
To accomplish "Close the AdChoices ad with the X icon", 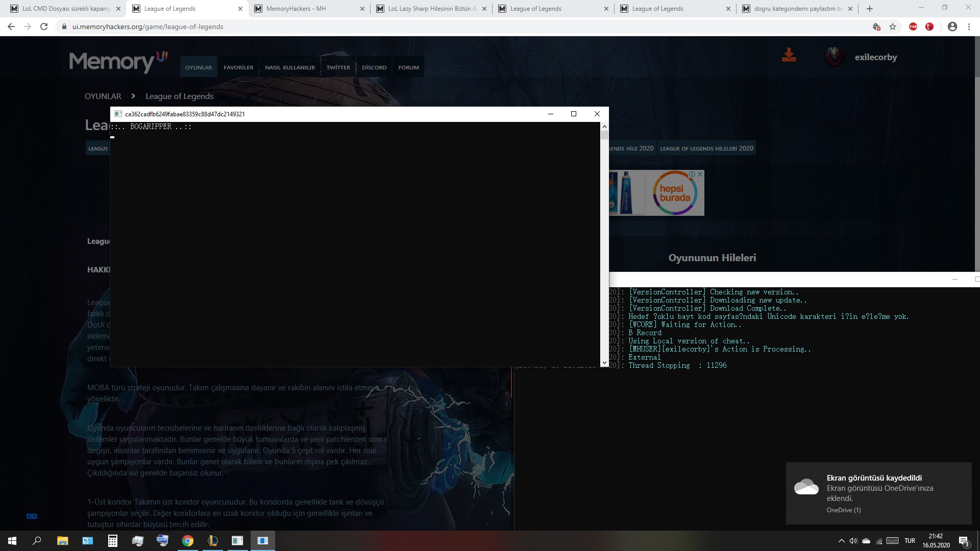I will pyautogui.click(x=700, y=174).
